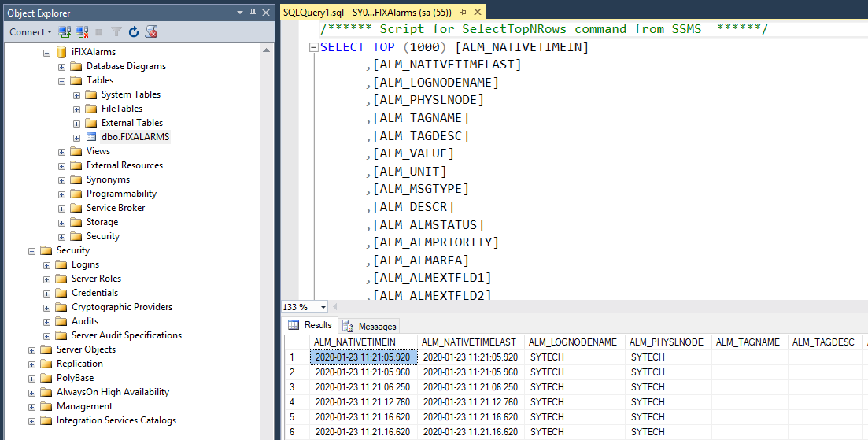Select ALM_NATIVETIMELAST cell 2020-01-23 11:21:06.250

tap(471, 386)
